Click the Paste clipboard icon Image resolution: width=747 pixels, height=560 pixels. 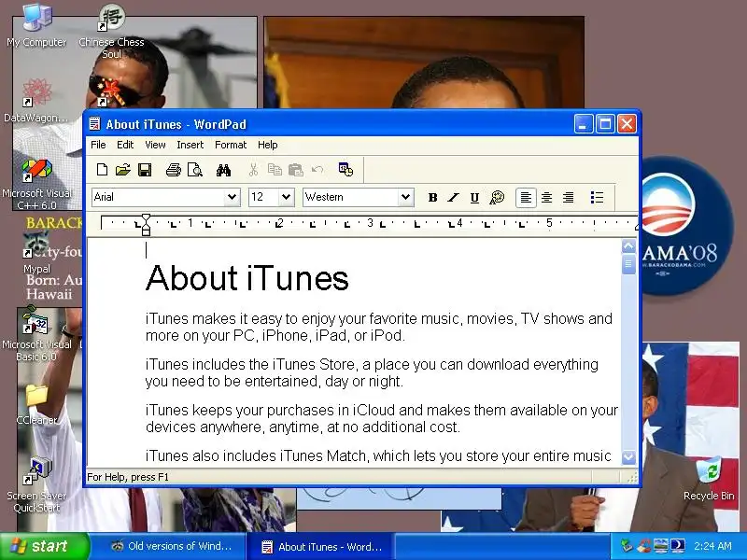pyautogui.click(x=296, y=170)
